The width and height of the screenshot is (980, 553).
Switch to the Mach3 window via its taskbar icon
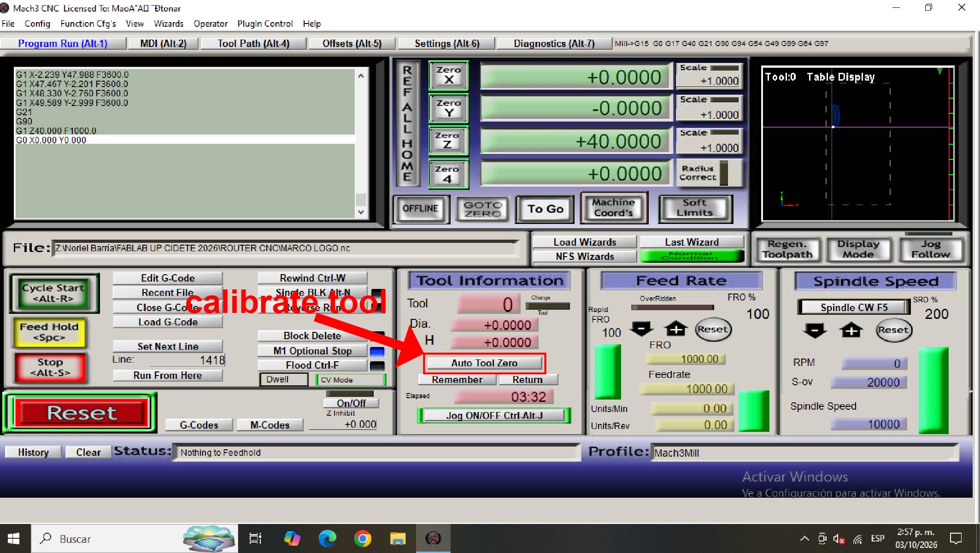tap(433, 538)
